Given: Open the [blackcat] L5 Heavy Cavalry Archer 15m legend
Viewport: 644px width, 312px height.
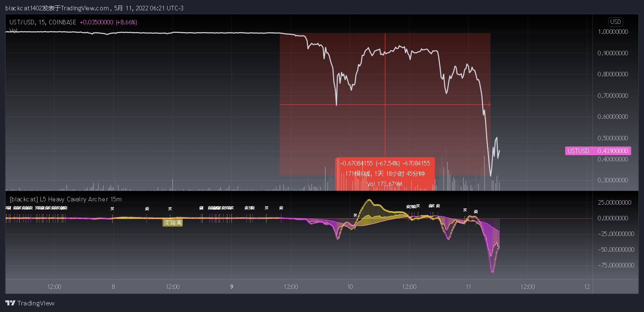Looking at the screenshot, I should tap(66, 199).
